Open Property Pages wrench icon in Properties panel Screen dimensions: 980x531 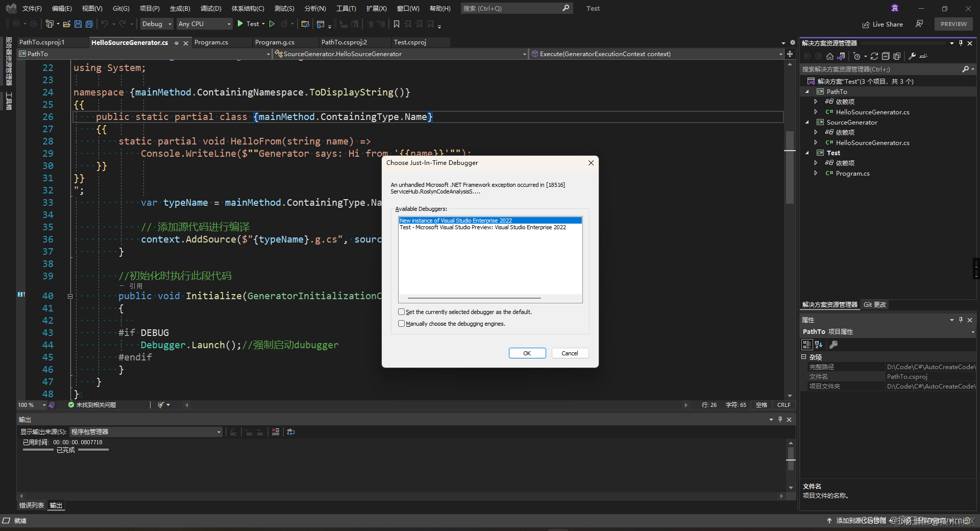coord(834,345)
